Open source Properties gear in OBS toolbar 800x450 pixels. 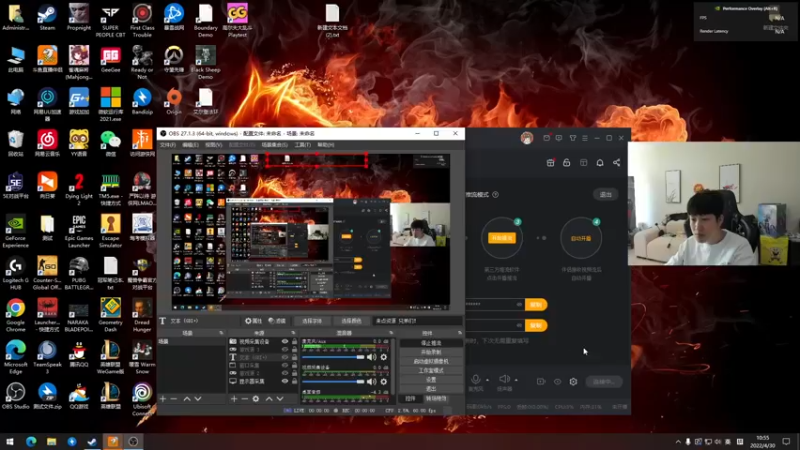pyautogui.click(x=253, y=321)
